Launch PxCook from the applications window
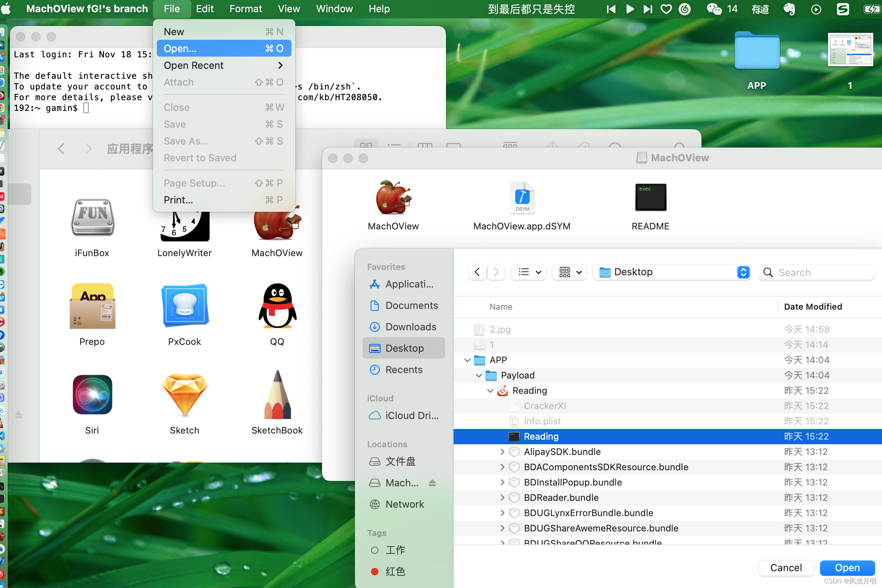This screenshot has width=882, height=588. 185,306
